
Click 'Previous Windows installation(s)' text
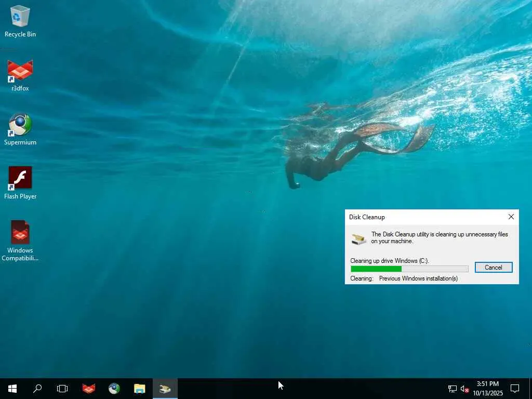point(418,278)
